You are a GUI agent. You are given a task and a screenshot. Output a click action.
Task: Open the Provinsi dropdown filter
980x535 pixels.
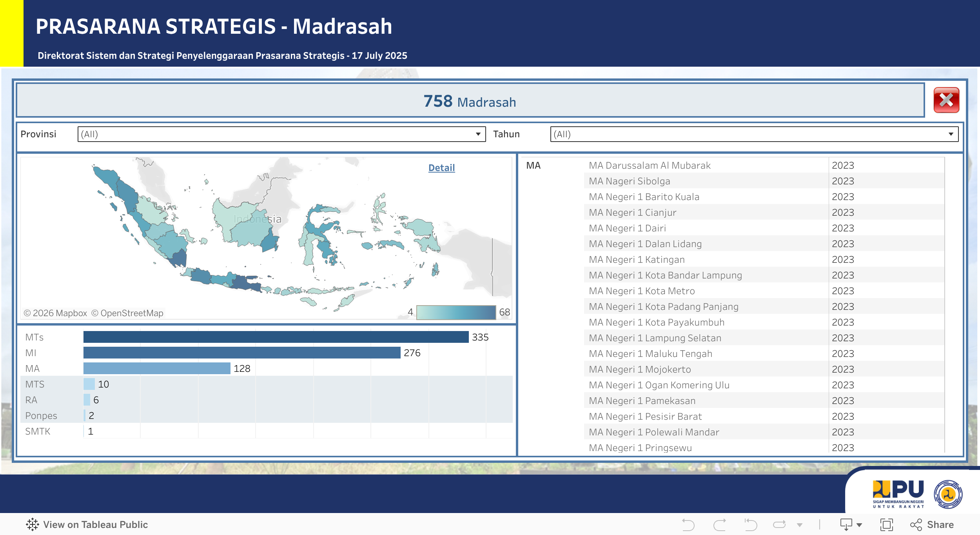(x=281, y=134)
